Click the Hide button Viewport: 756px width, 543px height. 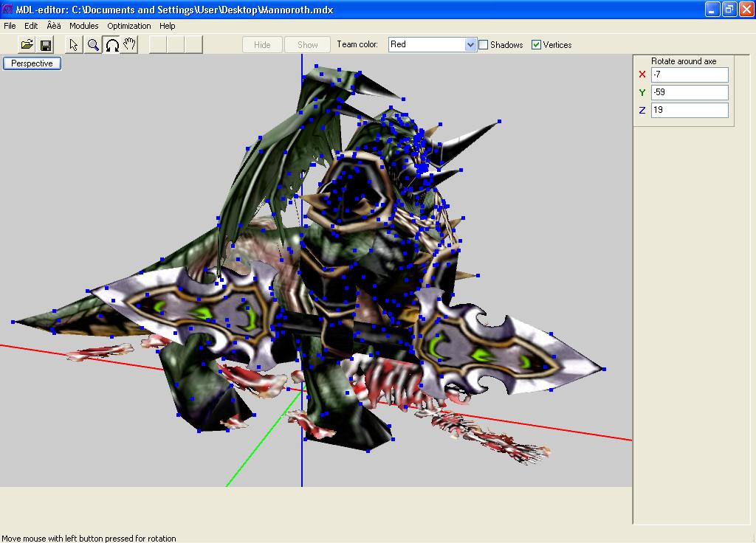(262, 45)
